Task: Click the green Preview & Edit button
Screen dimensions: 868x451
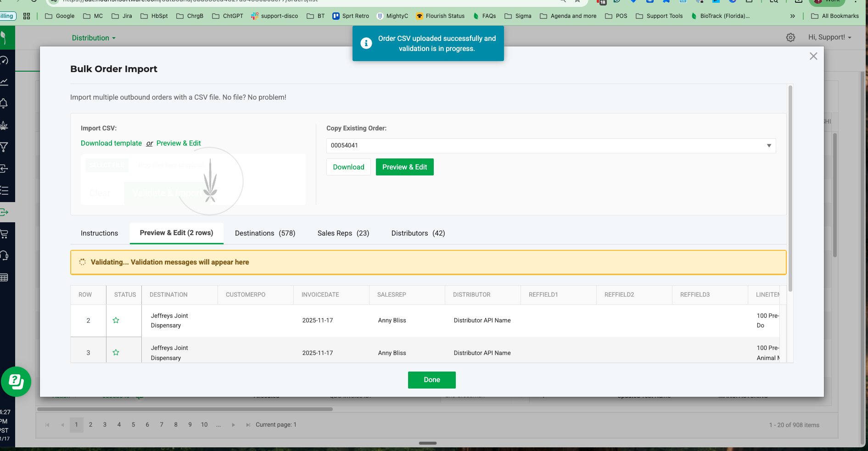Action: 405,167
